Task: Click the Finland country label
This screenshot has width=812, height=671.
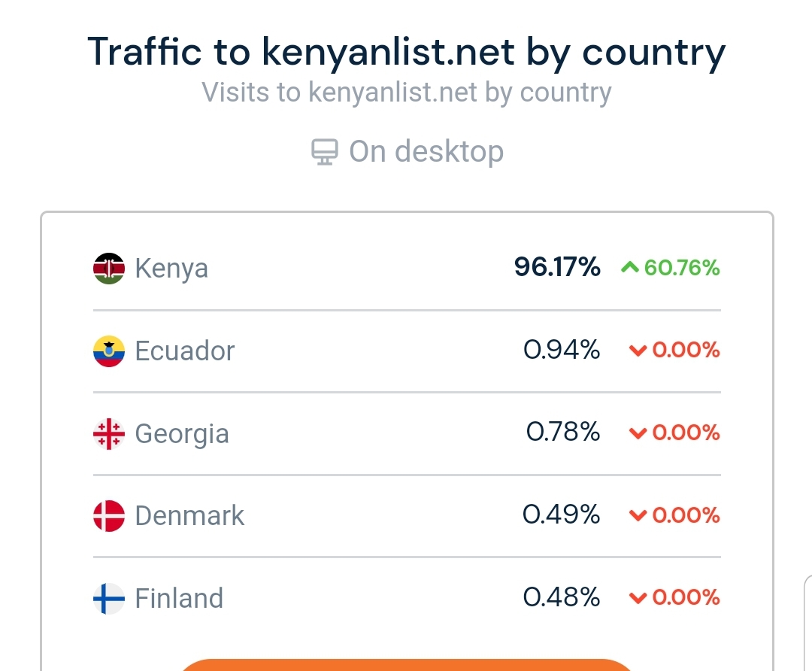Action: click(x=179, y=599)
